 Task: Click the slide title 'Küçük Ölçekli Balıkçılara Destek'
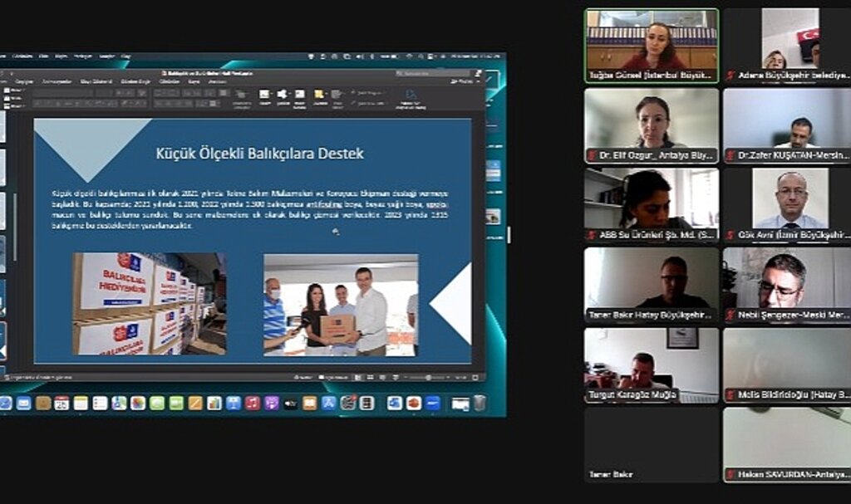pyautogui.click(x=259, y=154)
